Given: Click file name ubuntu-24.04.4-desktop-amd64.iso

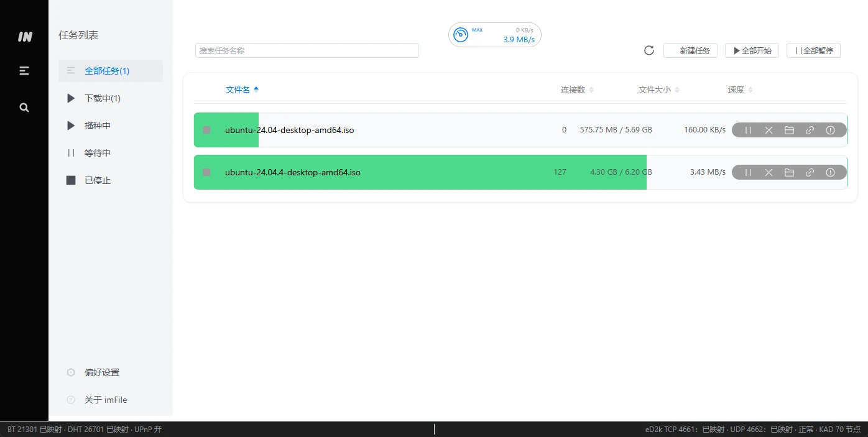Looking at the screenshot, I should tap(293, 172).
